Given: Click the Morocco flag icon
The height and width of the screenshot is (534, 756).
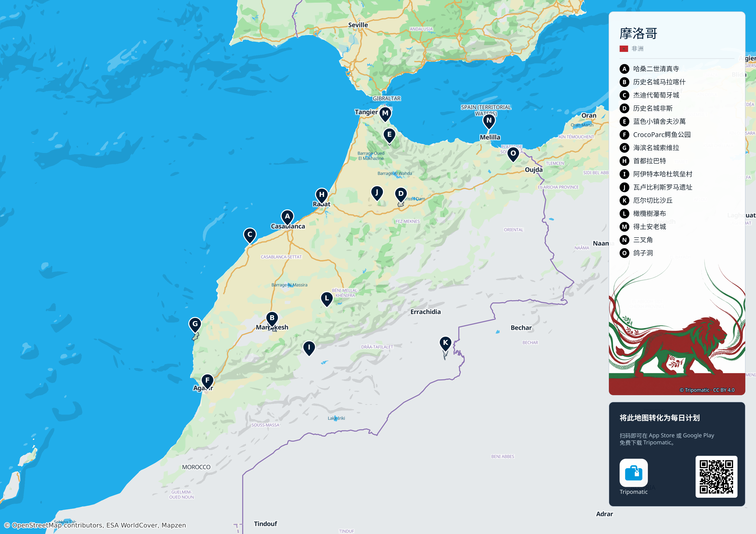Looking at the screenshot, I should tap(623, 49).
